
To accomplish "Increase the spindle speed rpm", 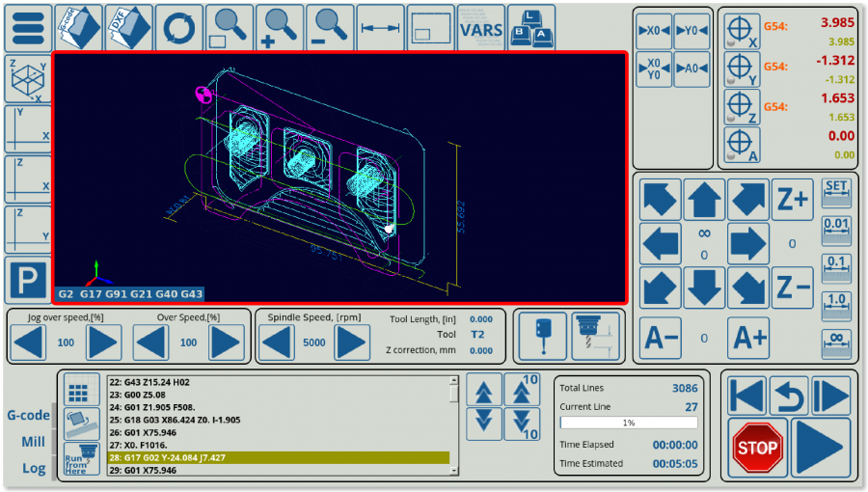I will tap(351, 342).
